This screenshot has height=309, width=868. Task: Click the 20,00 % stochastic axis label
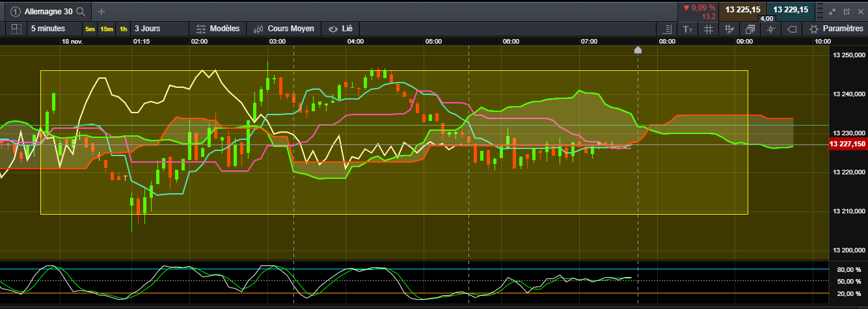[850, 293]
